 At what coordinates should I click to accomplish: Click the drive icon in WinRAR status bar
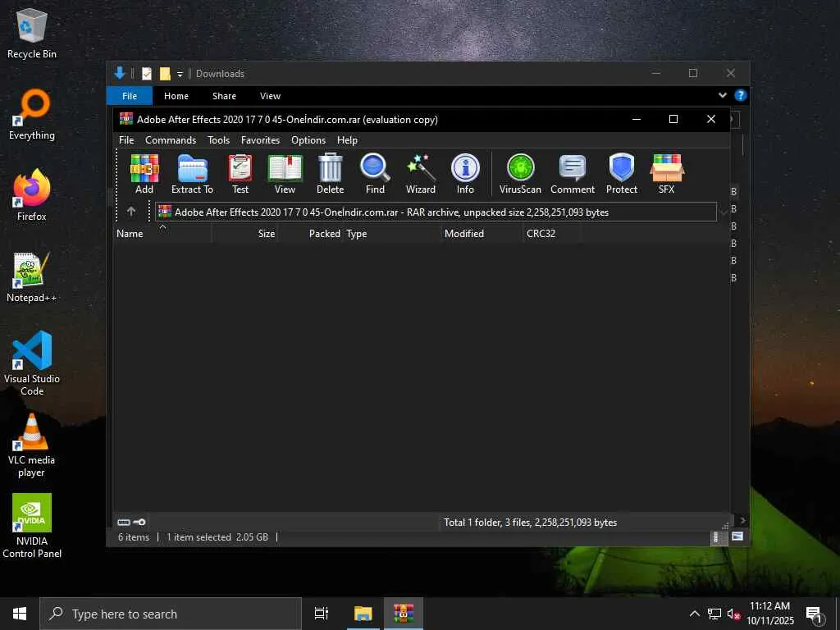tap(124, 522)
